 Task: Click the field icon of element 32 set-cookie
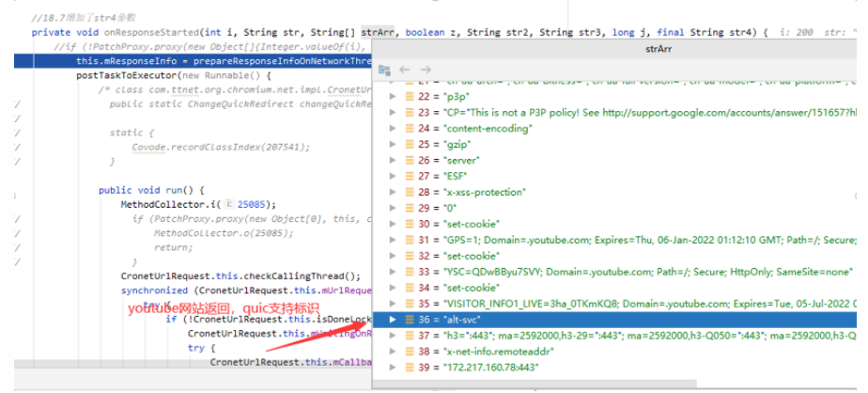click(x=410, y=256)
